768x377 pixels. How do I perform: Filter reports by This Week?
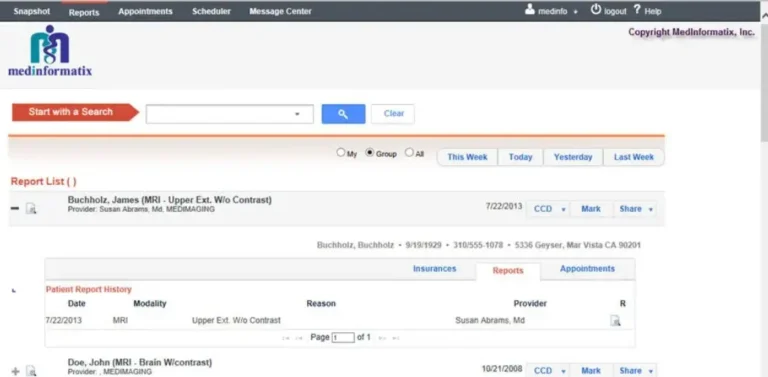(467, 157)
